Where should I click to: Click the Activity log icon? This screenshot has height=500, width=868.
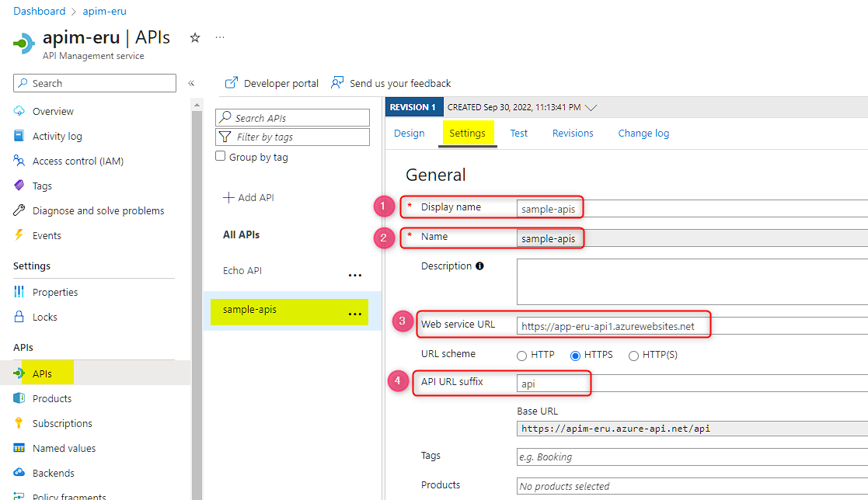click(19, 136)
